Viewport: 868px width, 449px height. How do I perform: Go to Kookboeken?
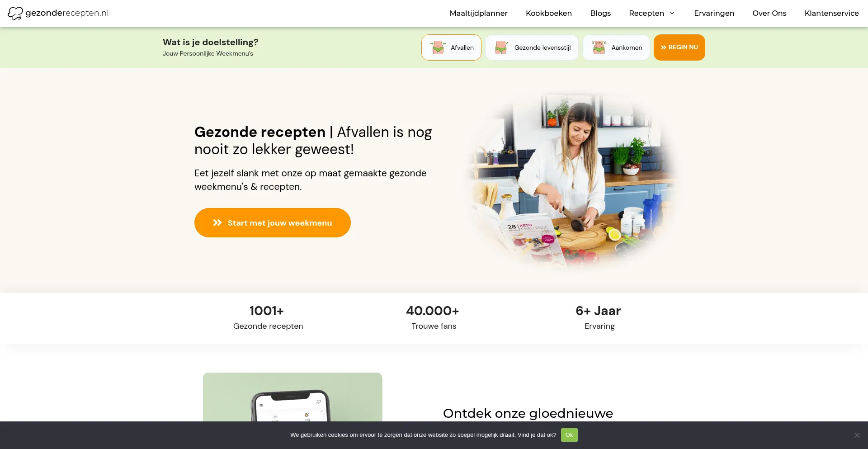[x=549, y=13]
